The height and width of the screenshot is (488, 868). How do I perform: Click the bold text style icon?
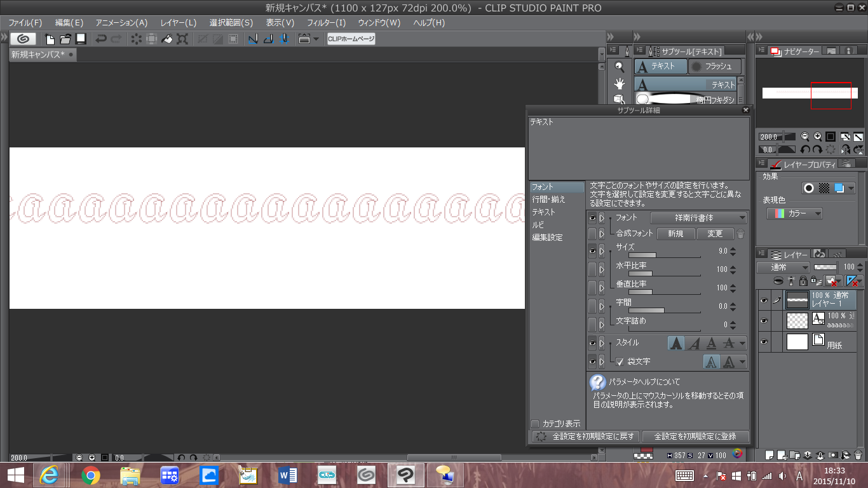[x=676, y=343]
